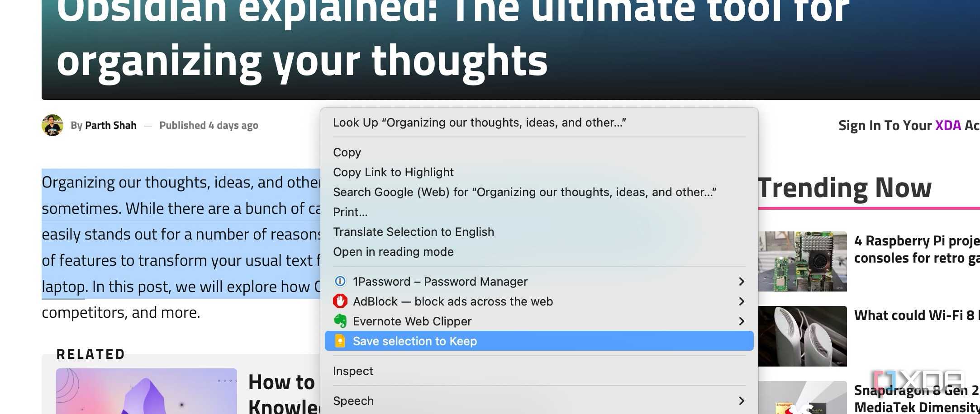This screenshot has height=414, width=980.
Task: Choose Copy Link to Highlight
Action: [x=539, y=172]
